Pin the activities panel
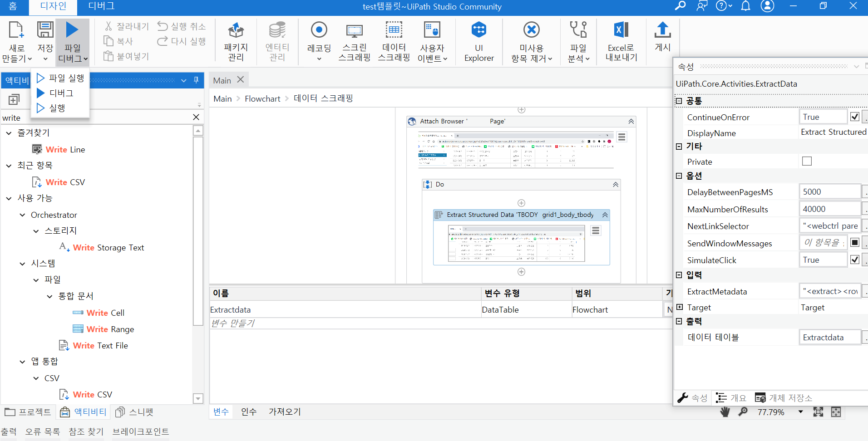Image resolution: width=868 pixels, height=441 pixels. coord(196,80)
